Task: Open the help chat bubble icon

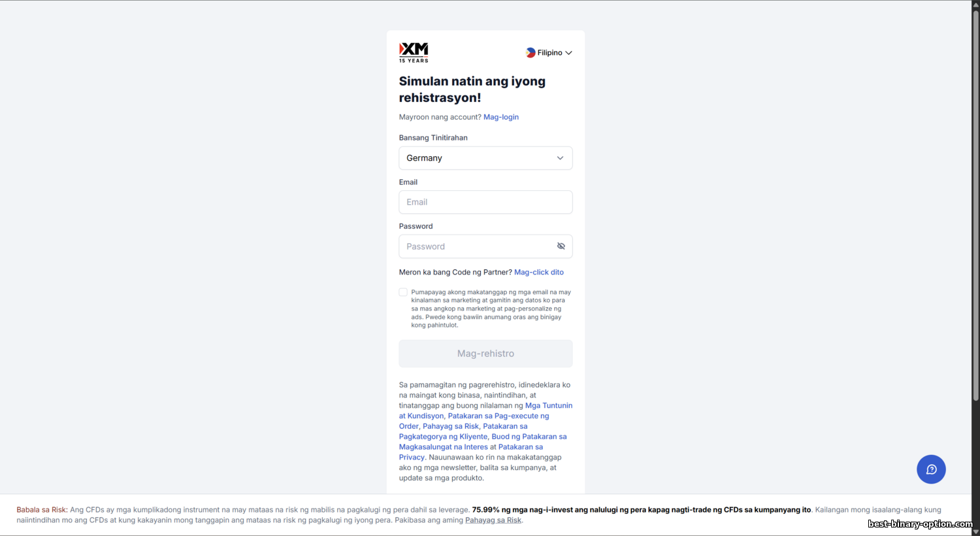Action: (x=931, y=469)
